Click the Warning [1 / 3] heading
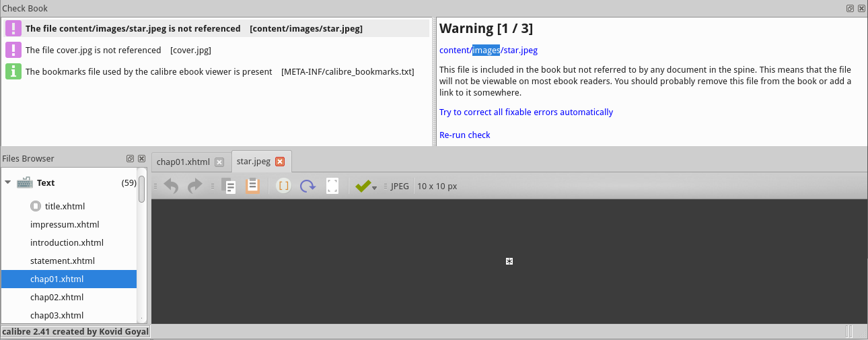This screenshot has height=340, width=868. point(486,28)
